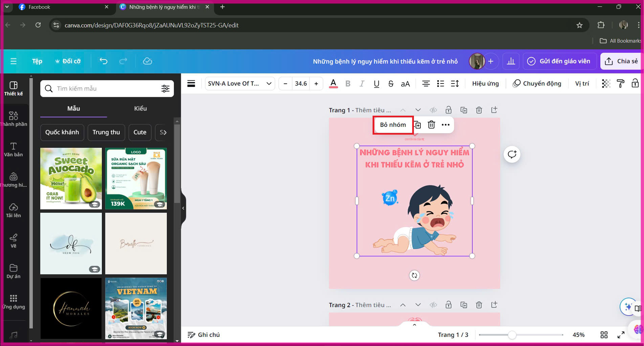Viewport: 644px width, 346px height.
Task: Open template search filter options
Action: pyautogui.click(x=165, y=89)
